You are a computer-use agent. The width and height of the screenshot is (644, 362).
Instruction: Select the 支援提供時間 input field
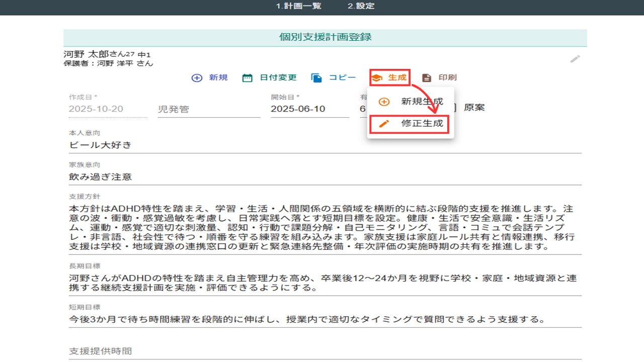tap(325, 351)
